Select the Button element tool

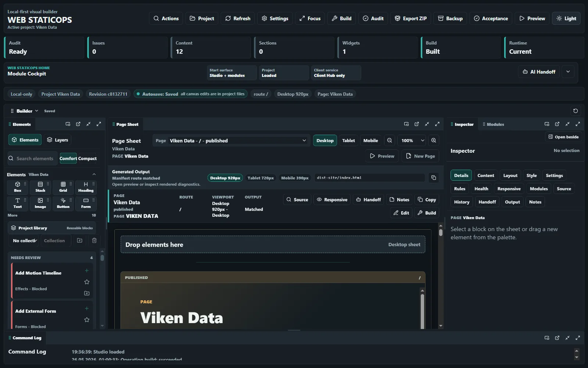(x=63, y=203)
